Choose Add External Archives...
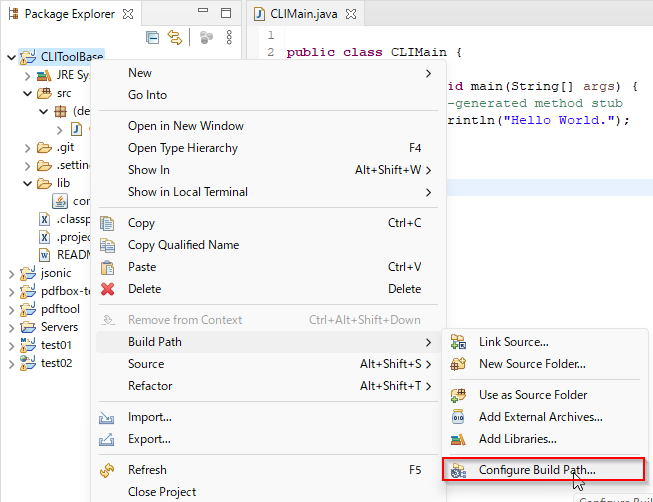Image resolution: width=653 pixels, height=502 pixels. [545, 417]
